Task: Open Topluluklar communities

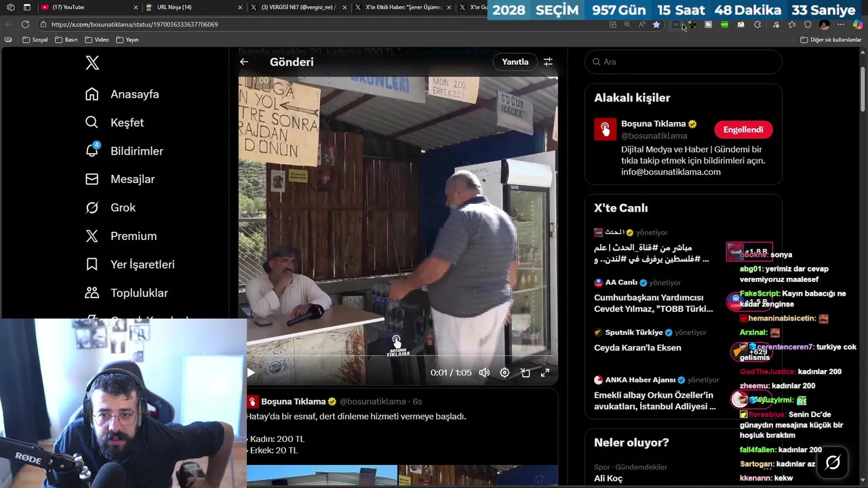Action: coord(126,293)
